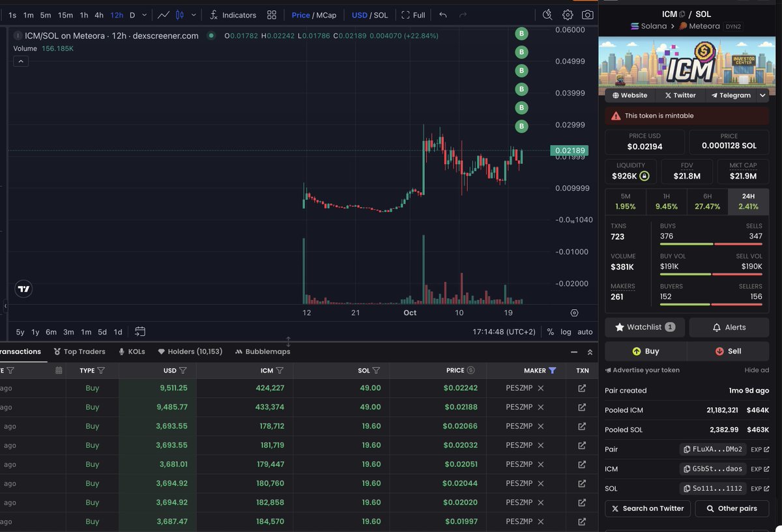Screen dimensions: 782x532
Task: Copy the ICM token address icon in header
Action: [682, 14]
